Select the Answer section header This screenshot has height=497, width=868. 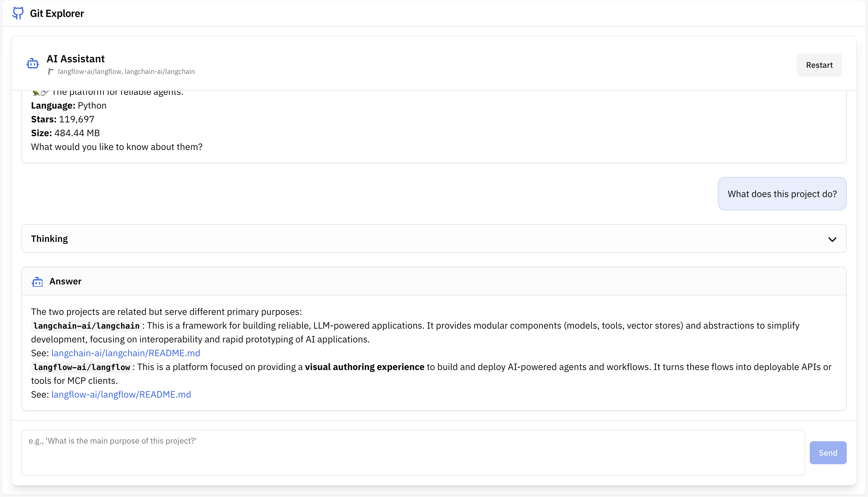[65, 281]
